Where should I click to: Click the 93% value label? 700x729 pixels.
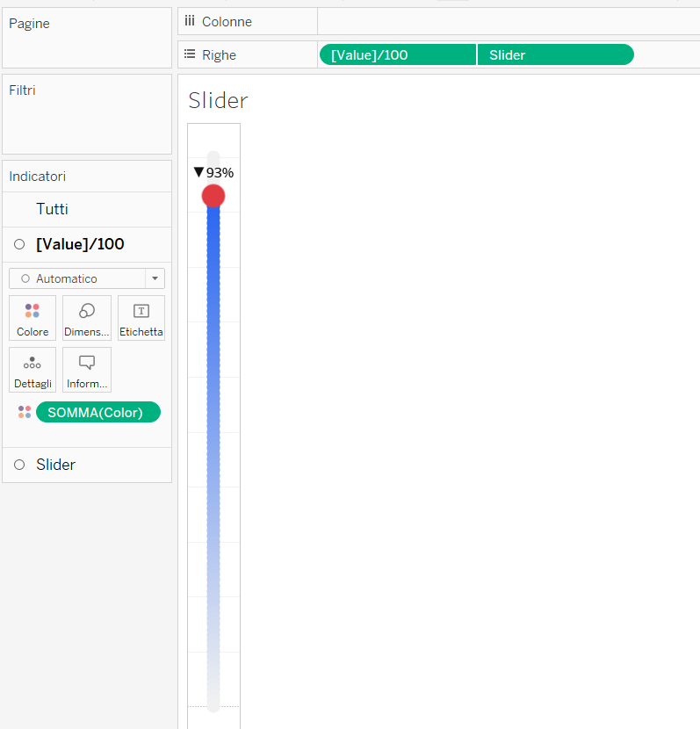220,173
